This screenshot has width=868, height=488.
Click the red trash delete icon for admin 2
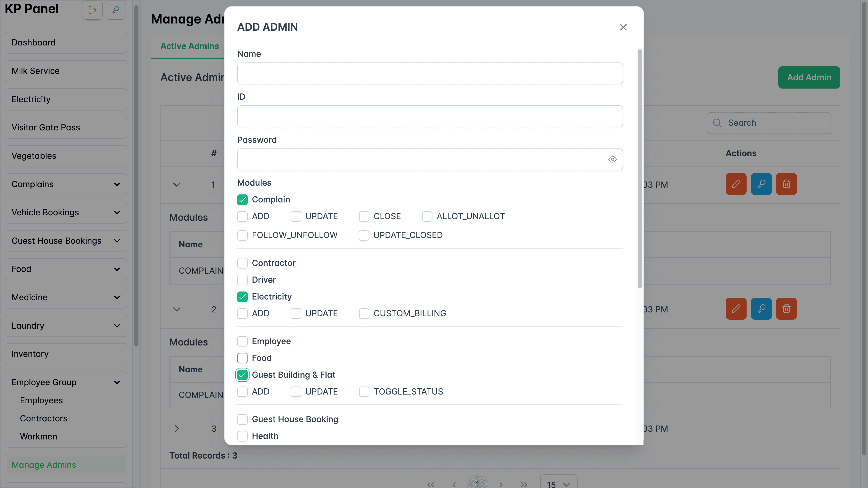point(786,309)
